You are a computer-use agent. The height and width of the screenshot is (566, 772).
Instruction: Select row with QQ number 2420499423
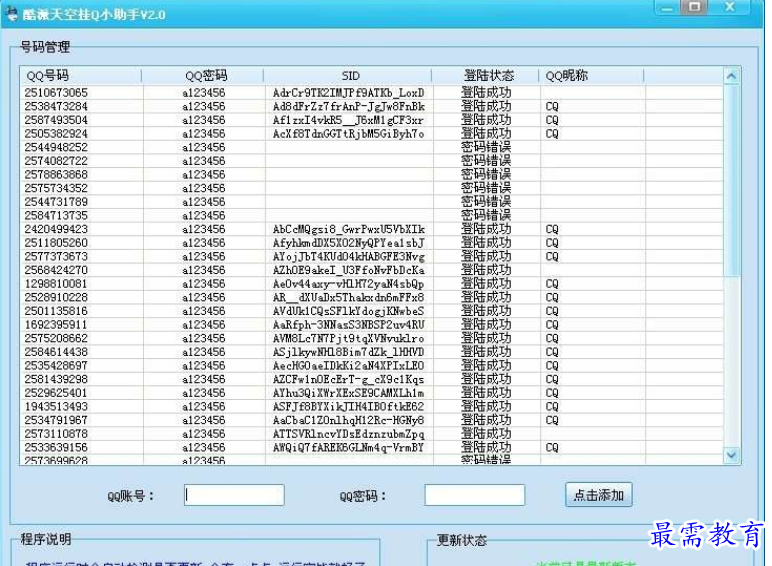click(372, 229)
